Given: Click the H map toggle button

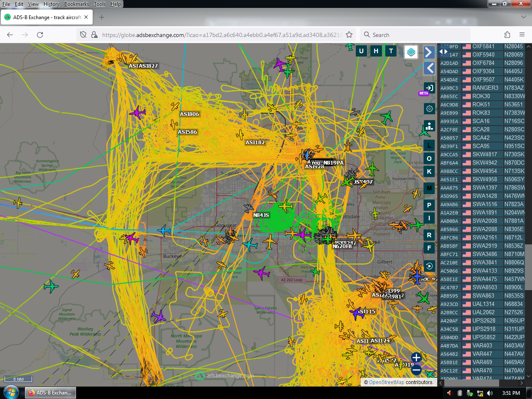Looking at the screenshot, I should point(376,51).
